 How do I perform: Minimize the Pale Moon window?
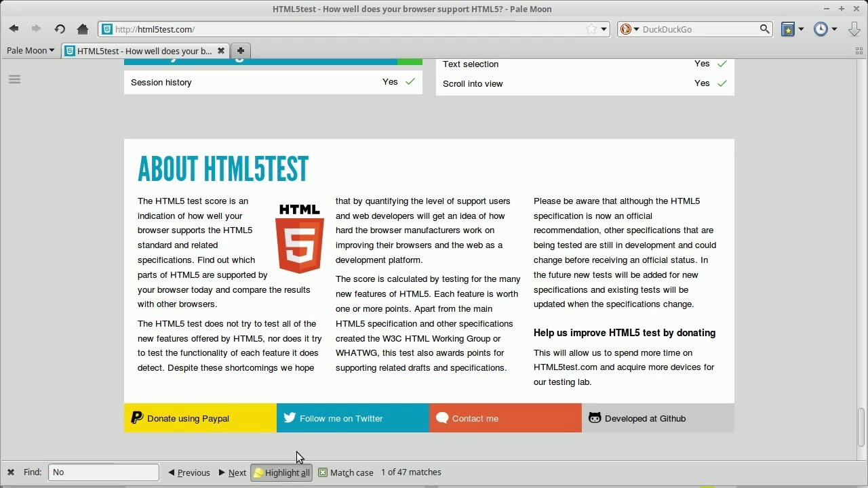pyautogui.click(x=827, y=9)
